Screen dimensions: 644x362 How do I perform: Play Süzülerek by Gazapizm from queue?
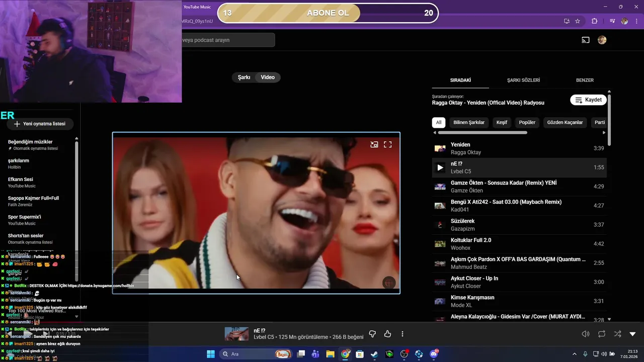click(519, 225)
